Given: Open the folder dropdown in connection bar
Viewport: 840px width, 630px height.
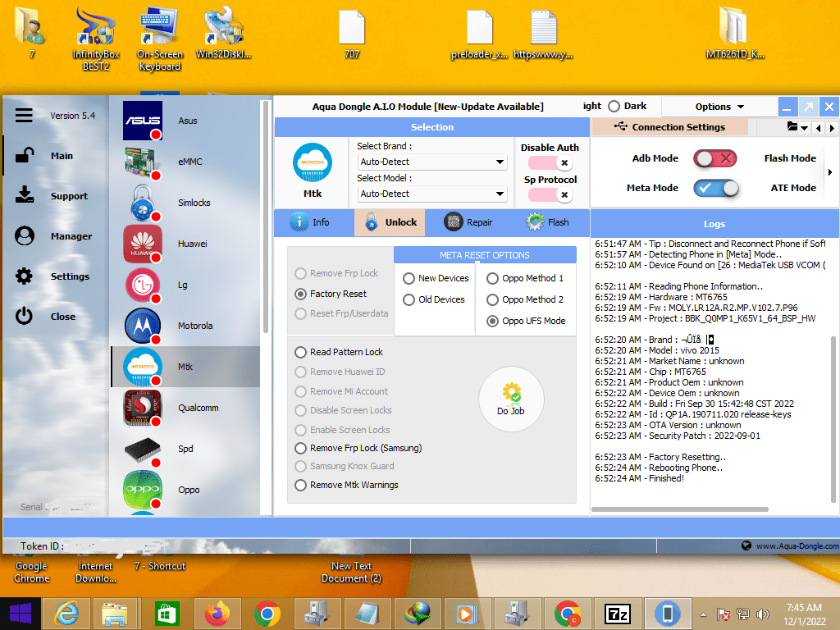Looking at the screenshot, I should coord(797,127).
